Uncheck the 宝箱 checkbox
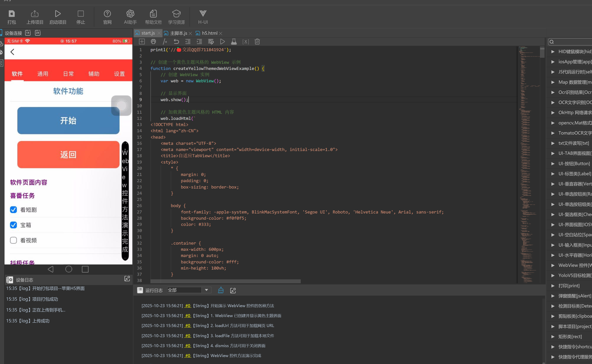This screenshot has height=364, width=592. click(14, 225)
